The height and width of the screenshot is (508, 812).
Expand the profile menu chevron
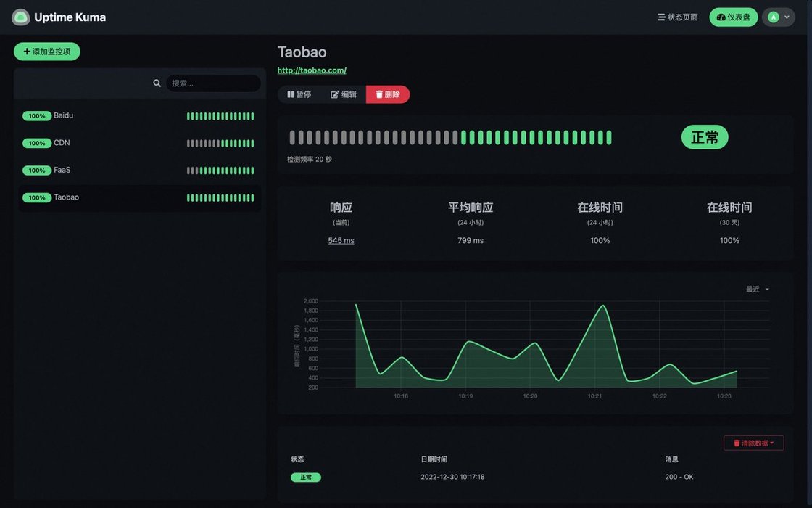coord(787,17)
